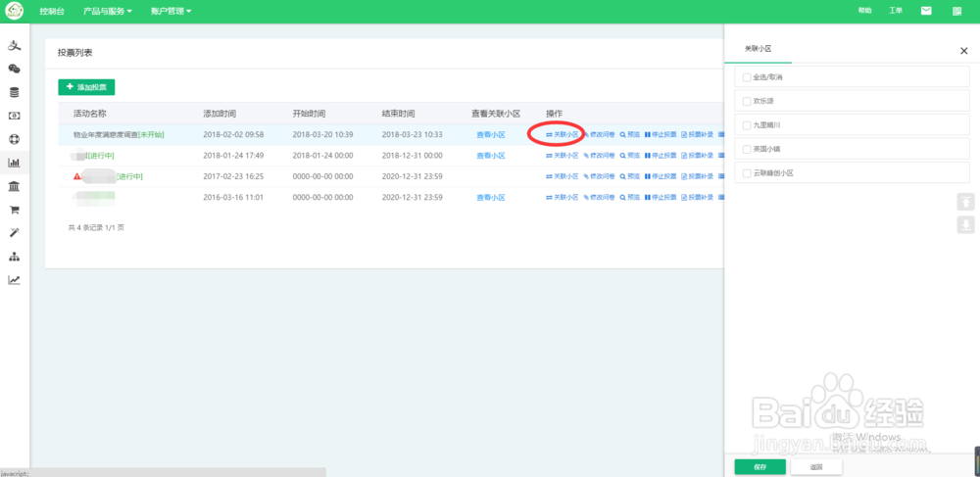This screenshot has width=980, height=477.
Task: Open the QR code icon in header
Action: coord(956,11)
